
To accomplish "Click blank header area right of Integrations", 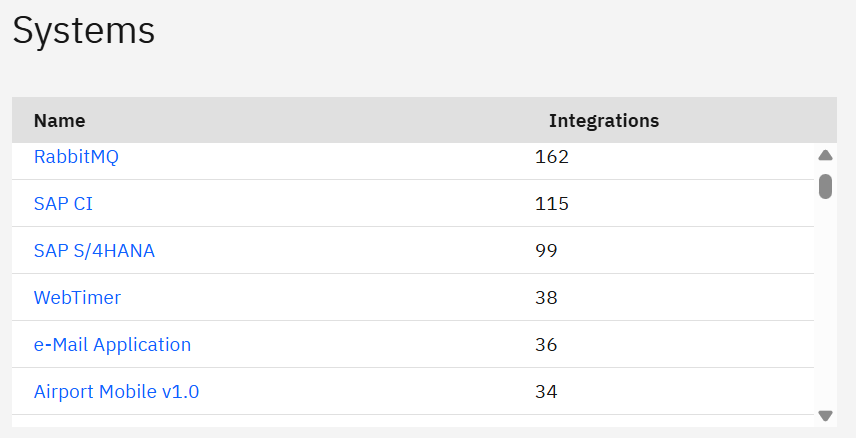I will coord(750,121).
